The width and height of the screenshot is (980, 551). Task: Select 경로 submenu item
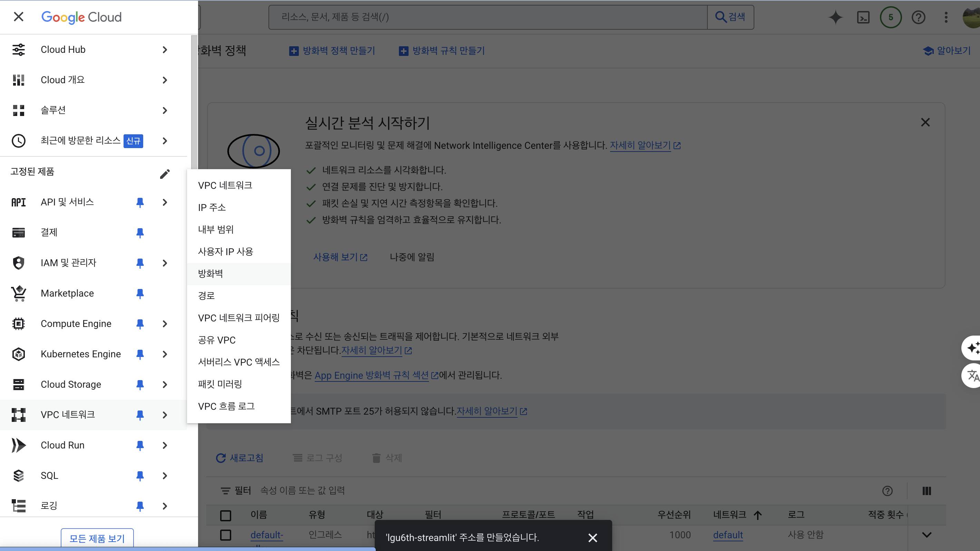coord(239,296)
